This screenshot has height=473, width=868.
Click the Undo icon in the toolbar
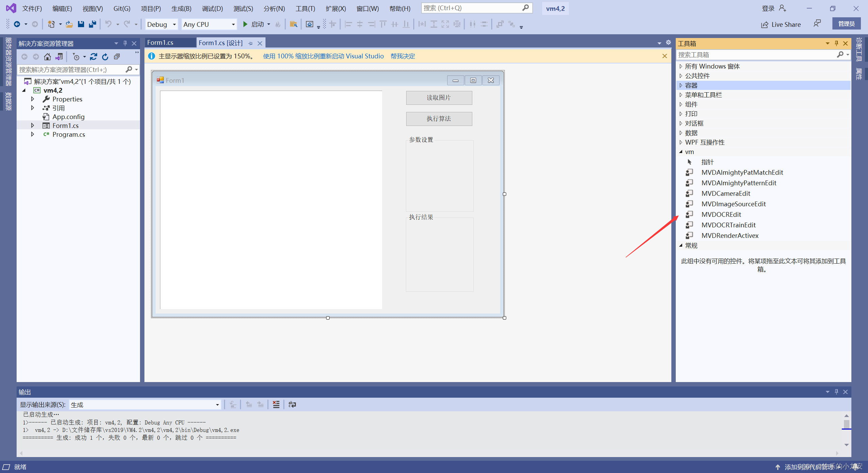(108, 24)
